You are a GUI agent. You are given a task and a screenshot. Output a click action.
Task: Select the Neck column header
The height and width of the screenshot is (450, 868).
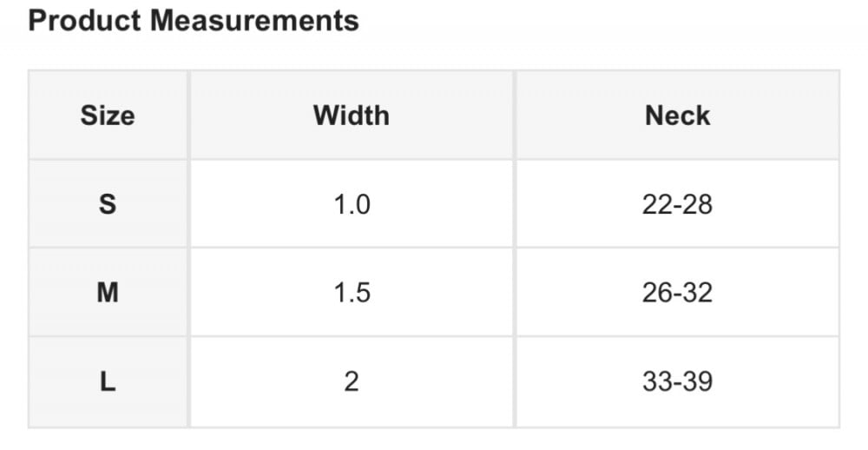(x=677, y=116)
